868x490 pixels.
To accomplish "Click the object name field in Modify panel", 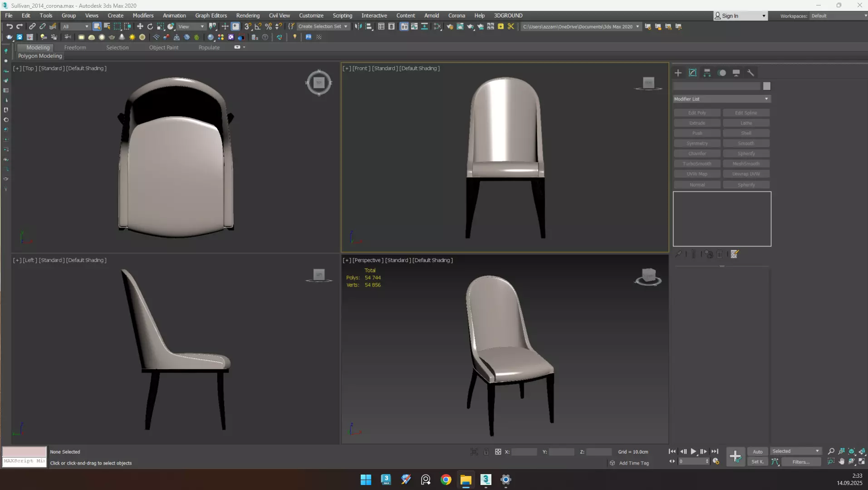I will (x=717, y=86).
